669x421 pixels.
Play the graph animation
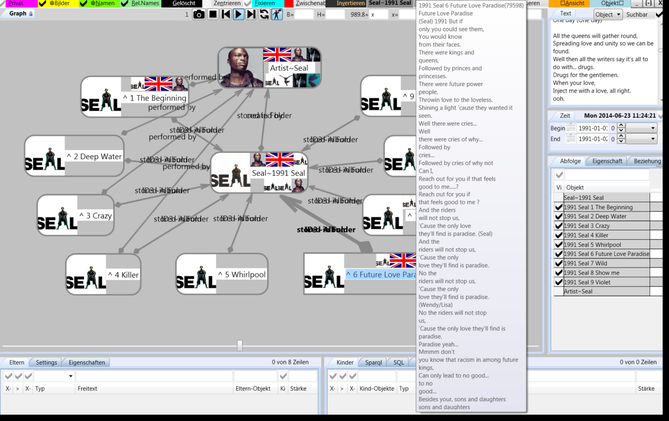point(239,14)
